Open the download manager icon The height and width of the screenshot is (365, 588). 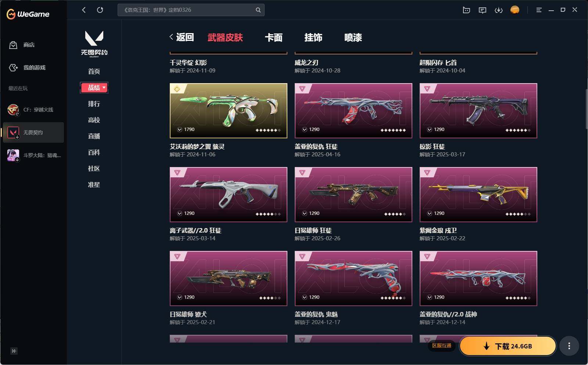(x=499, y=10)
